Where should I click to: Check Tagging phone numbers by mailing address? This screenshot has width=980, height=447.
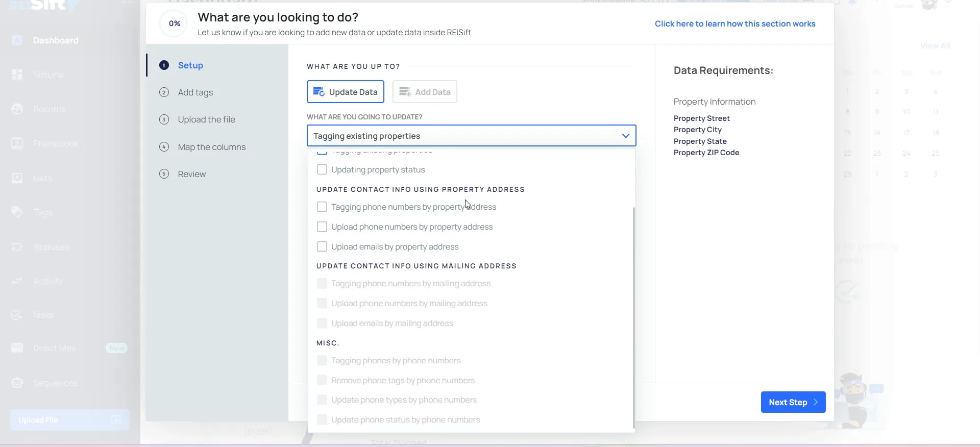coord(322,283)
